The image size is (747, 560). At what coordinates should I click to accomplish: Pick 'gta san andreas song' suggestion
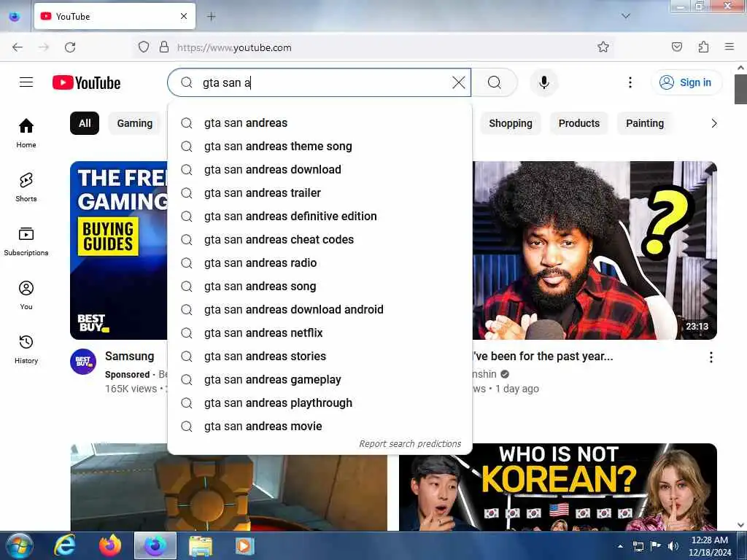(320, 286)
